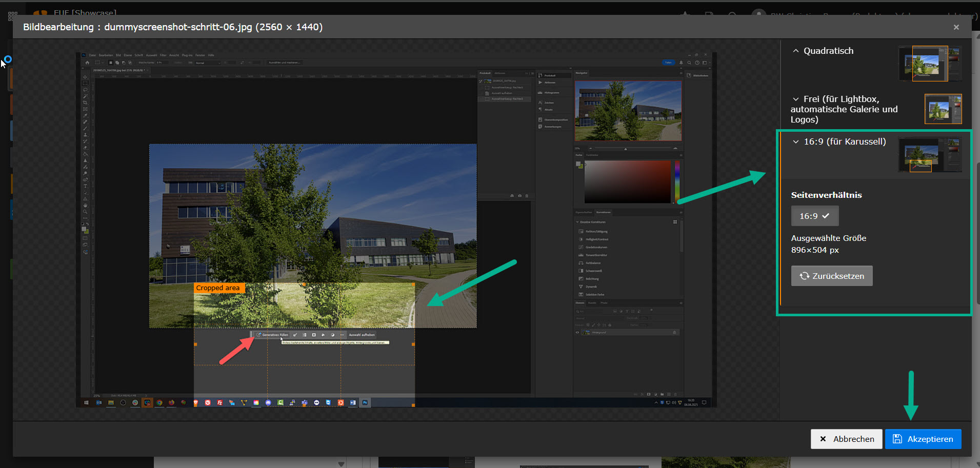
Task: Click the Frei Lightbox preview thumbnail
Action: pyautogui.click(x=943, y=109)
